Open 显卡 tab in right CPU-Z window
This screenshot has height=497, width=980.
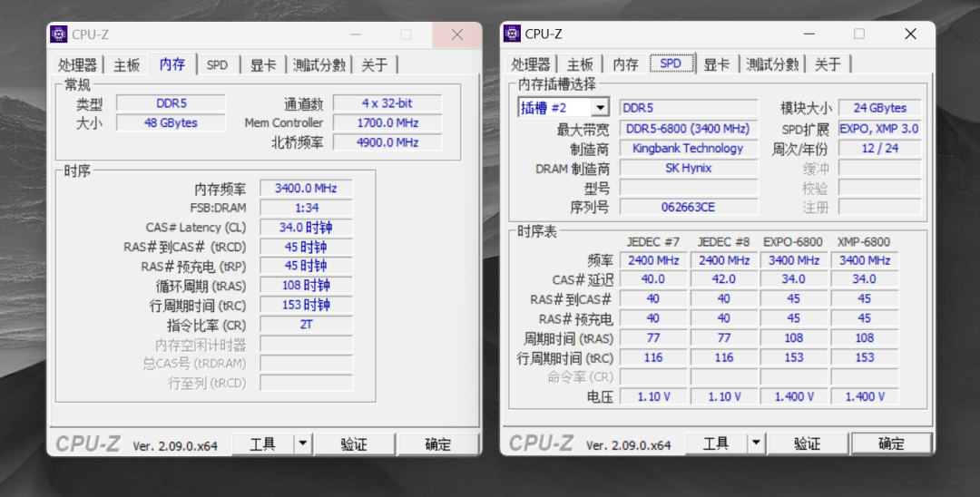click(x=717, y=64)
